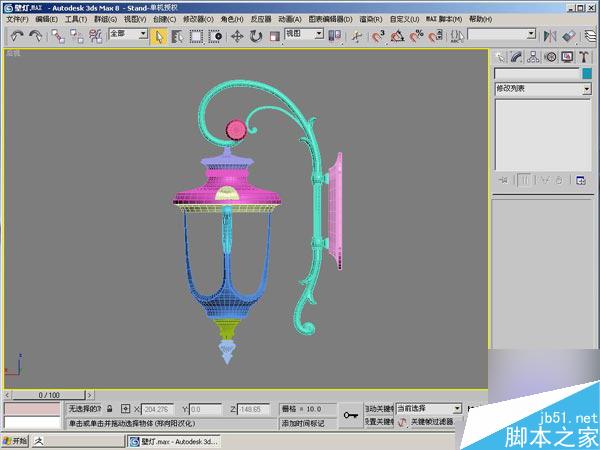Open the 角色(H) menu
600x450 pixels.
click(232, 19)
